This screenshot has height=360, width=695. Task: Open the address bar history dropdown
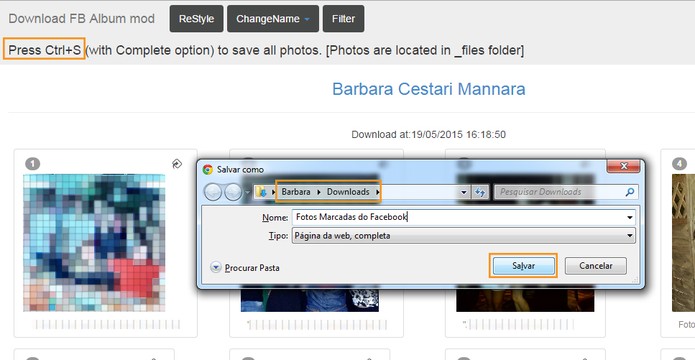click(464, 192)
